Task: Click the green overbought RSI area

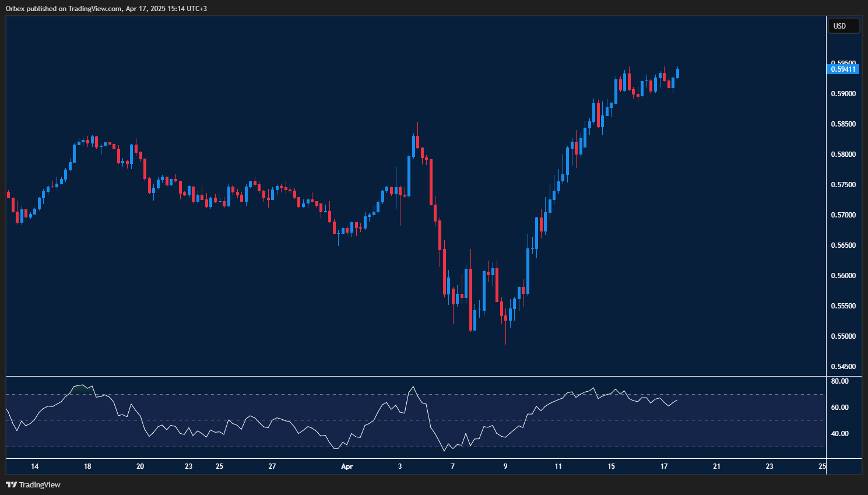Action: [x=82, y=389]
